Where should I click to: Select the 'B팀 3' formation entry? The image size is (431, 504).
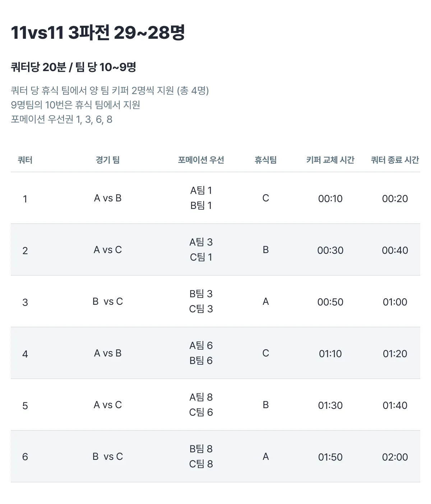201,294
